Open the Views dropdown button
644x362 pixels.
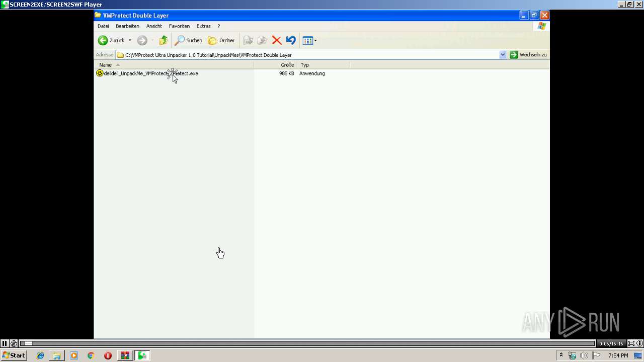[309, 40]
